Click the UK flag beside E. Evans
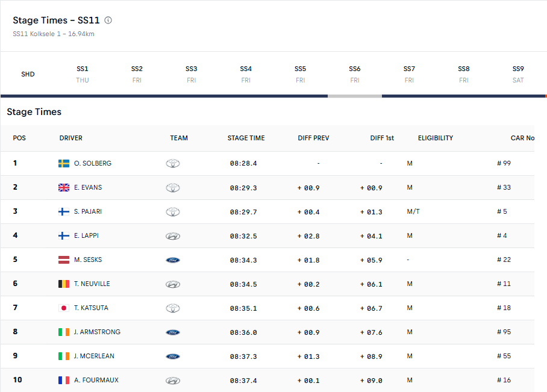The width and height of the screenshot is (547, 392). pos(63,188)
